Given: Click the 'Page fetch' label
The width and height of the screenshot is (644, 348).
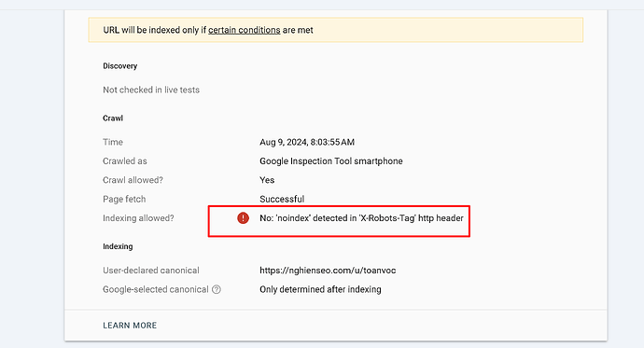Looking at the screenshot, I should [x=124, y=199].
